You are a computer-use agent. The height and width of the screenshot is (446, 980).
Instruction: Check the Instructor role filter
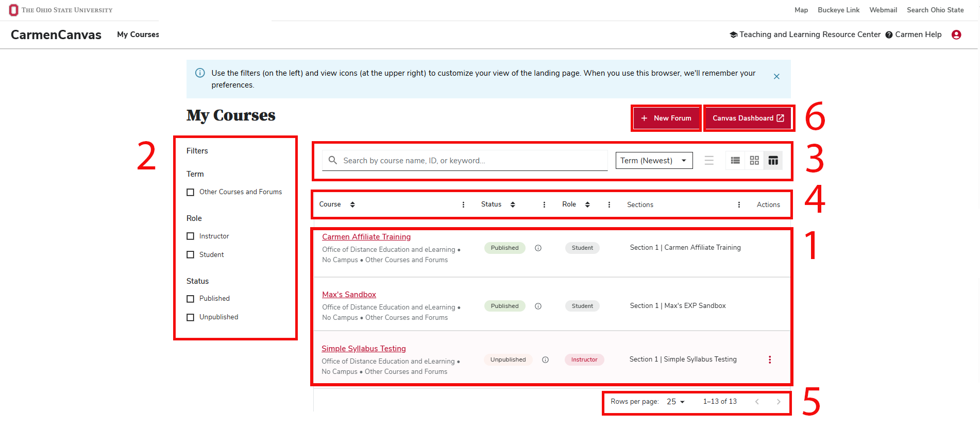[x=190, y=236]
